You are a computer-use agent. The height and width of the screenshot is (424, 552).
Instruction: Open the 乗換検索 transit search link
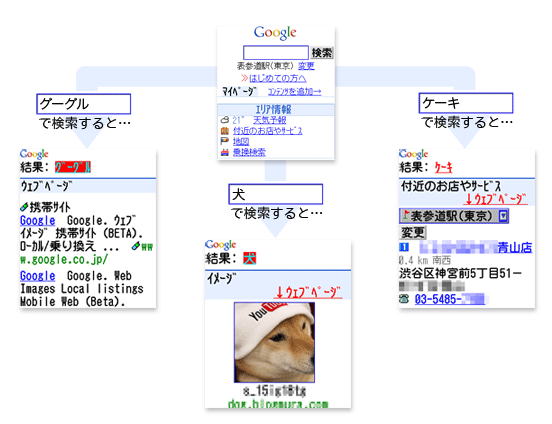coord(249,152)
